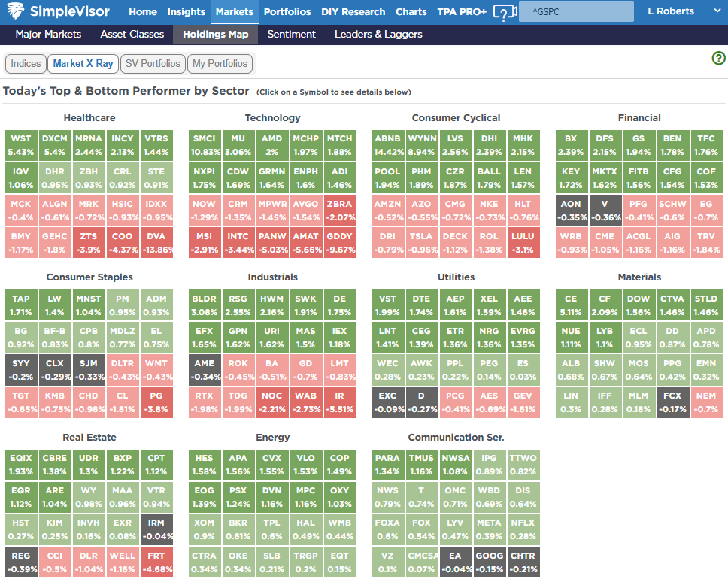Go to Major Markets tab
This screenshot has height=582, width=728.
click(x=47, y=34)
